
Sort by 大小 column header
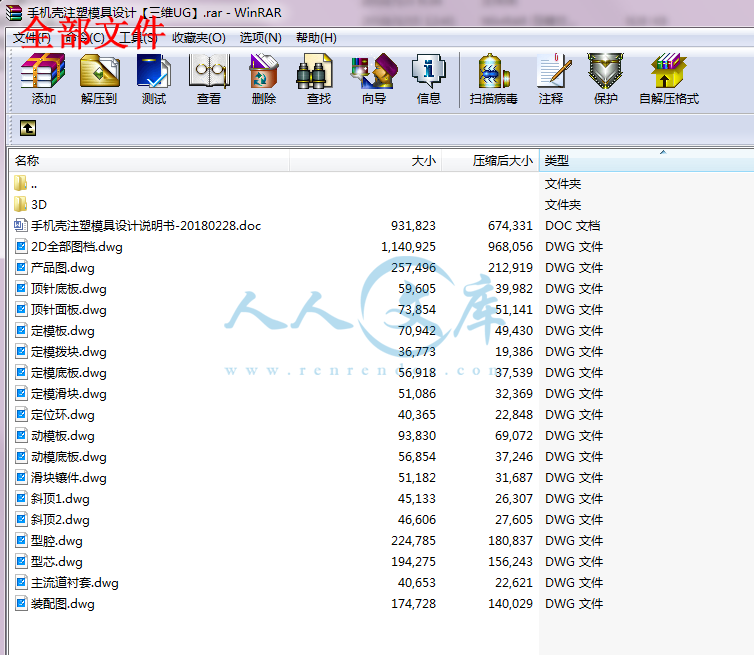(365, 161)
